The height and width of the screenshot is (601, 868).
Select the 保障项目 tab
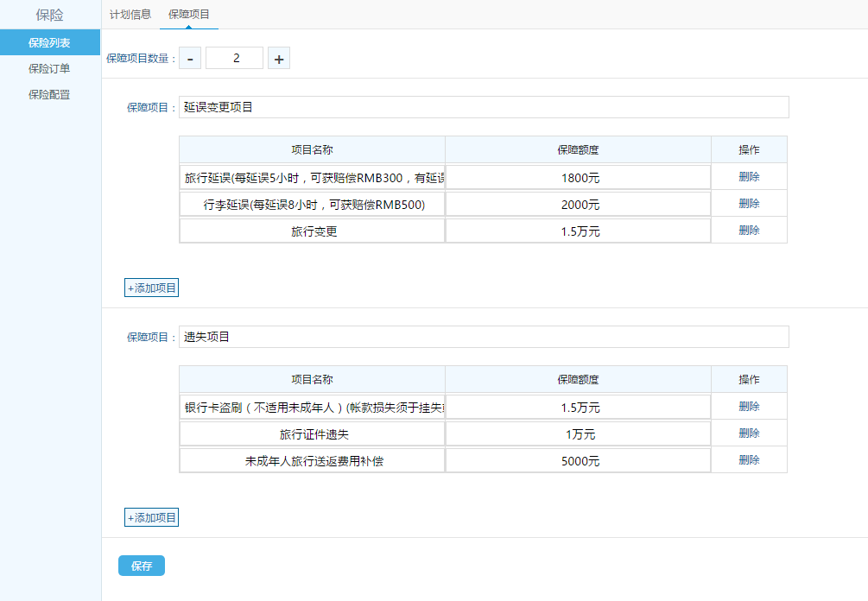pyautogui.click(x=189, y=15)
